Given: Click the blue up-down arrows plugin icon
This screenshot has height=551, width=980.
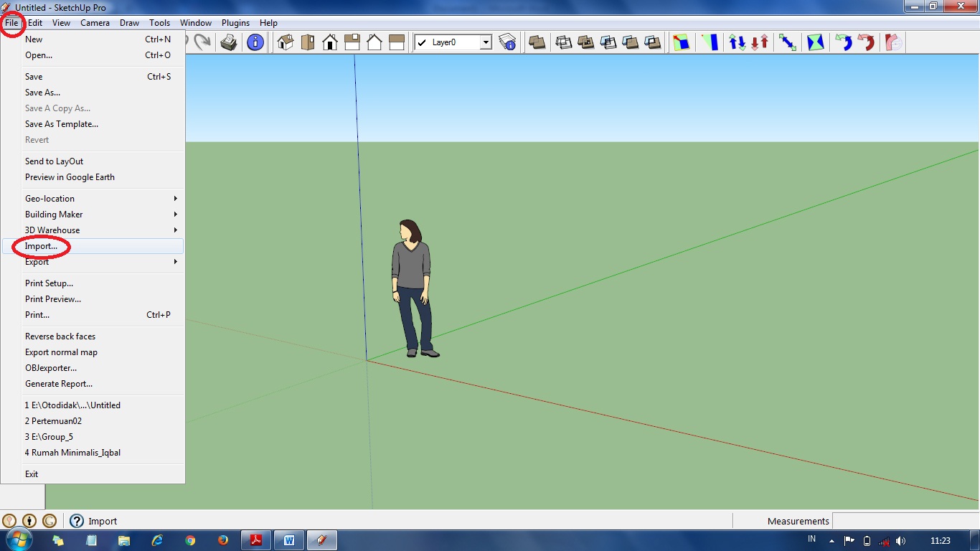Looking at the screenshot, I should point(738,42).
